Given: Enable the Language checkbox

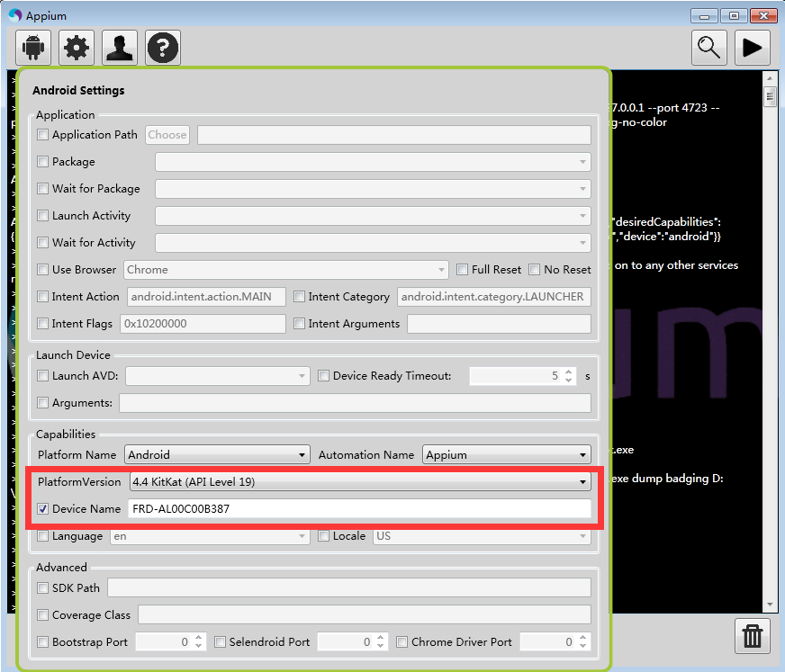Looking at the screenshot, I should click(43, 536).
